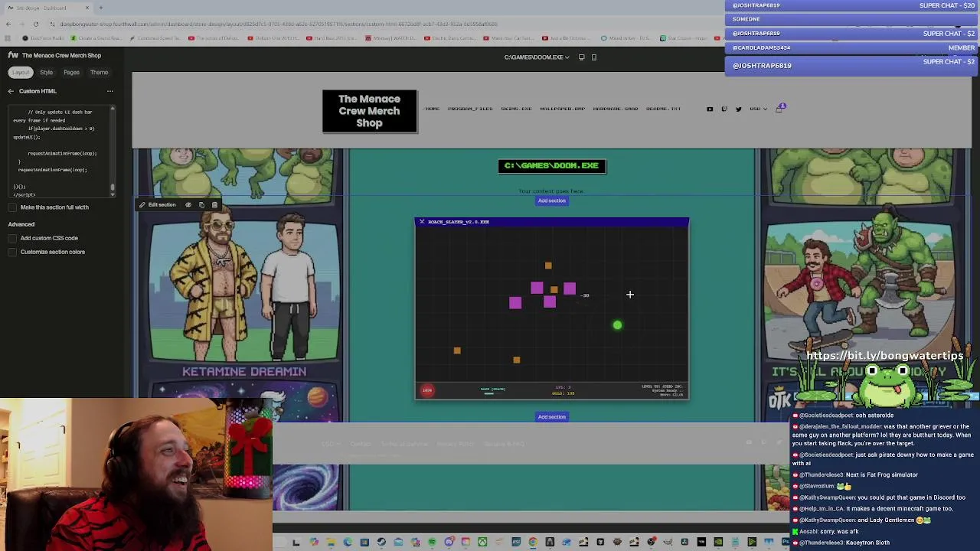Click the orc skateboard poster thumbnail
Screen dimensions: 980x551
click(x=859, y=291)
